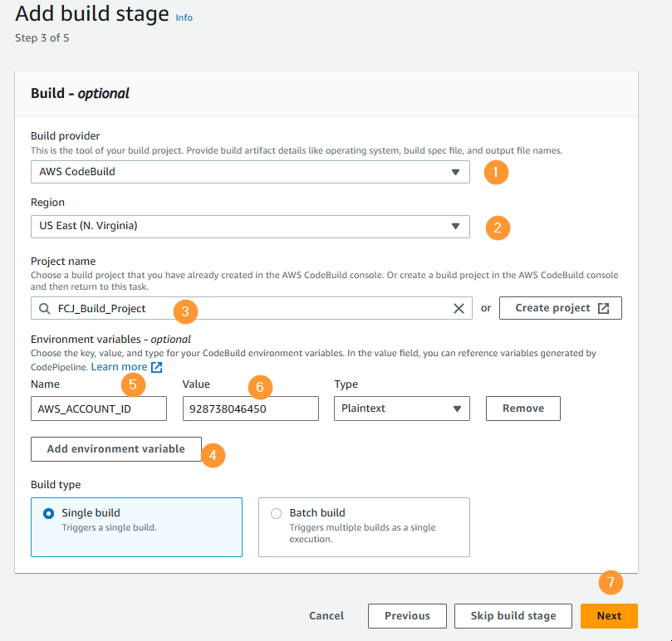Proceed with the orange Next button
Image resolution: width=672 pixels, height=641 pixels.
(x=610, y=616)
